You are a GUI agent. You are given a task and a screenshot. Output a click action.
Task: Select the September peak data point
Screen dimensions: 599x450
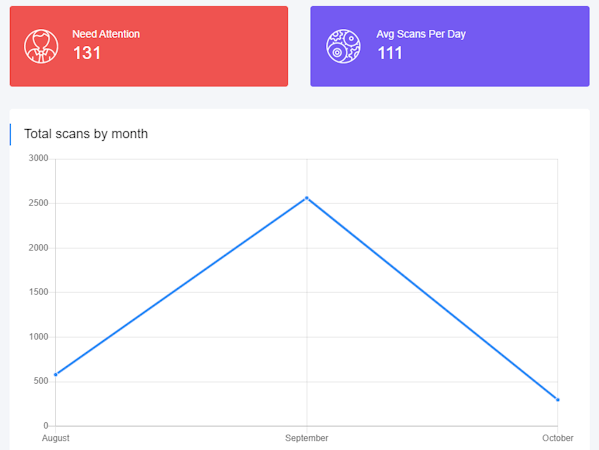point(307,198)
